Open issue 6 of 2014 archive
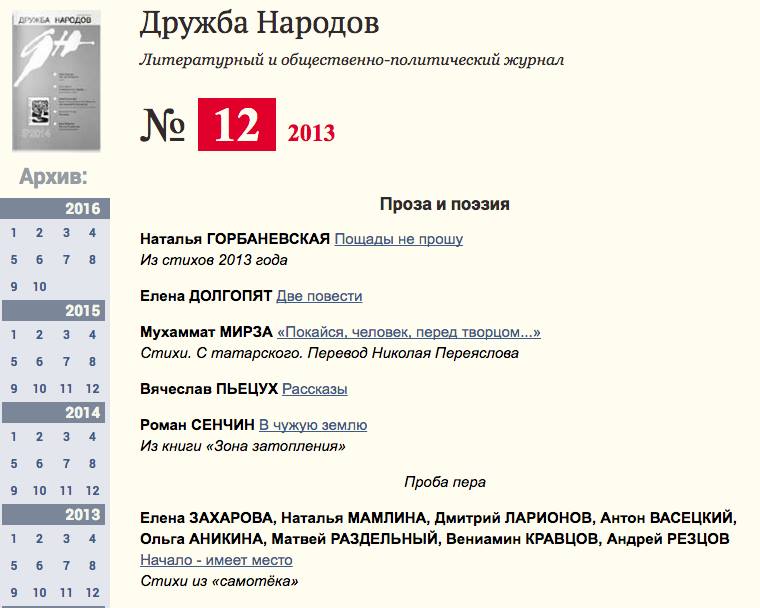Image resolution: width=760 pixels, height=608 pixels. pyautogui.click(x=39, y=464)
